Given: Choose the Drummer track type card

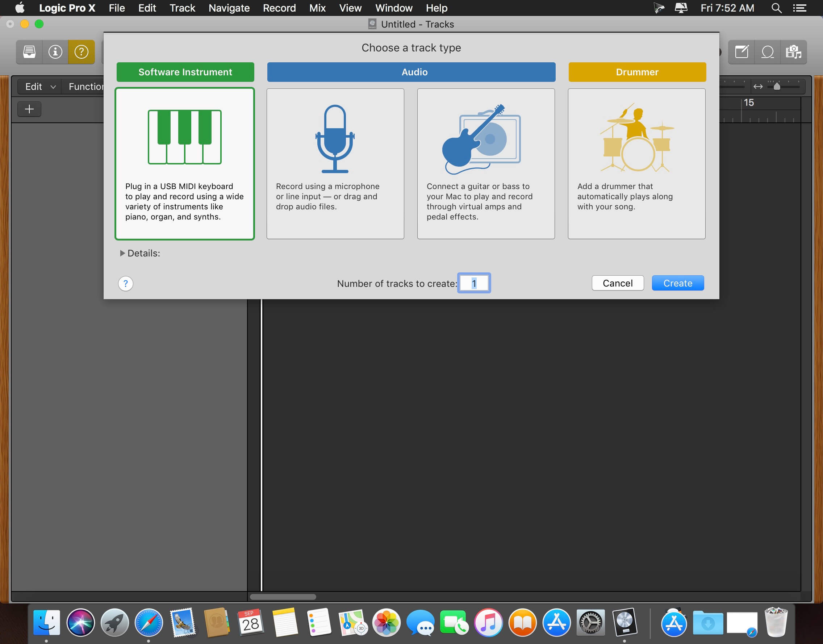Looking at the screenshot, I should click(x=636, y=163).
